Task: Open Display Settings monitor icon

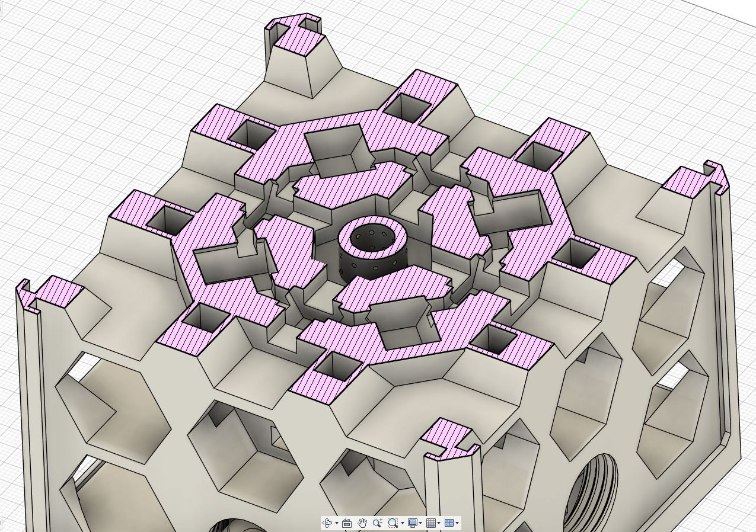Action: click(412, 523)
